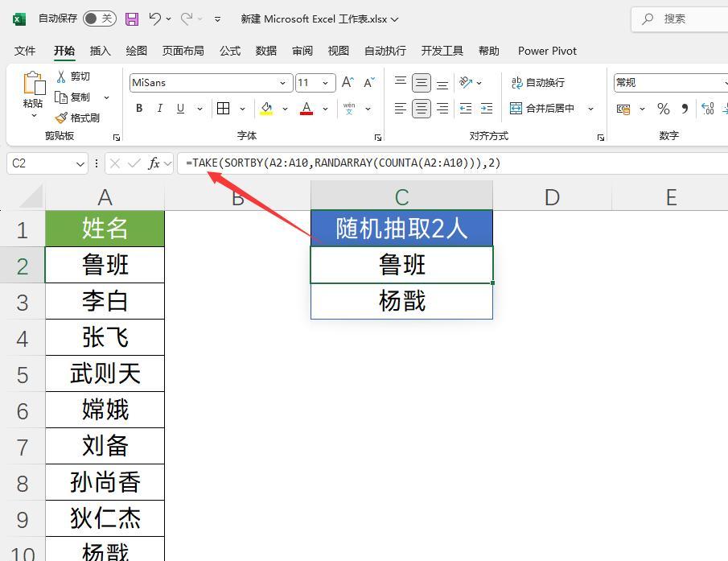This screenshot has height=561, width=728.
Task: Open the fill color dropdown arrow
Action: 285,109
